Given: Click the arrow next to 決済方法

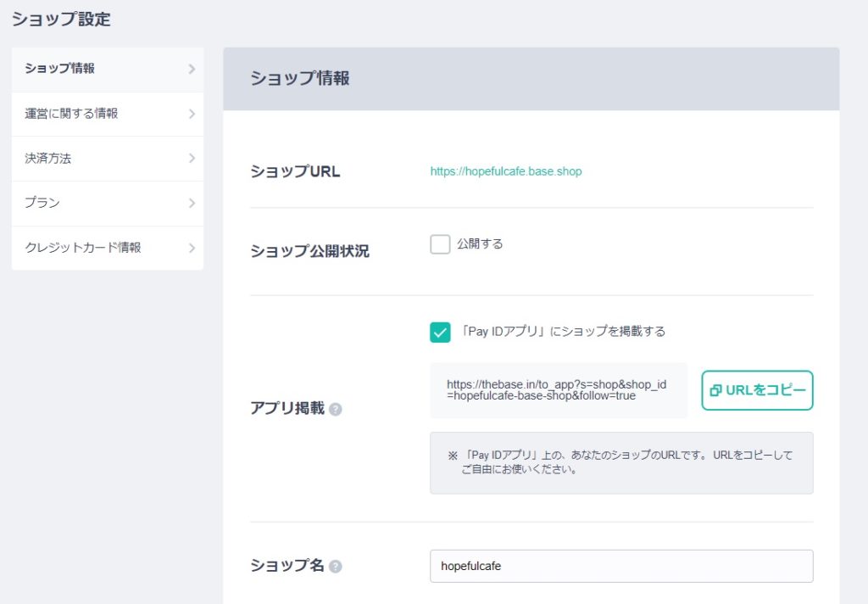Looking at the screenshot, I should click(x=192, y=159).
